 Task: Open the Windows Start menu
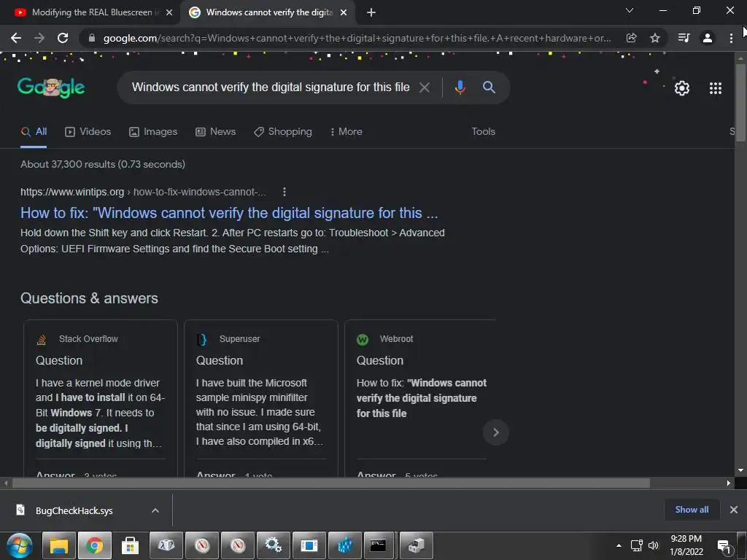pos(20,545)
